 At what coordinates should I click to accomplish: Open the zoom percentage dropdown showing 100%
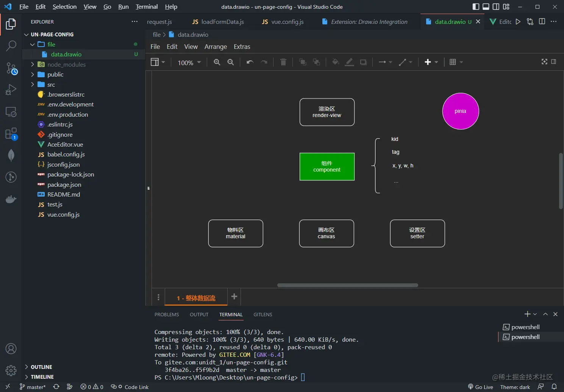point(188,62)
